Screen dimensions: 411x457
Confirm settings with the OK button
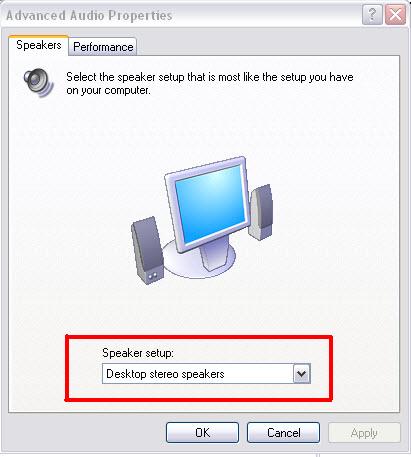[203, 433]
